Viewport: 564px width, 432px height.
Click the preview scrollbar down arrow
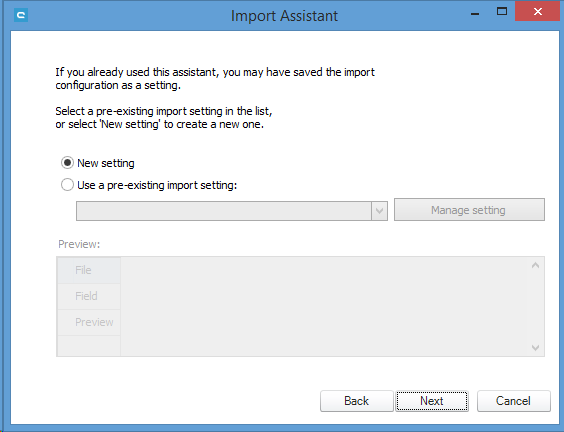click(535, 347)
